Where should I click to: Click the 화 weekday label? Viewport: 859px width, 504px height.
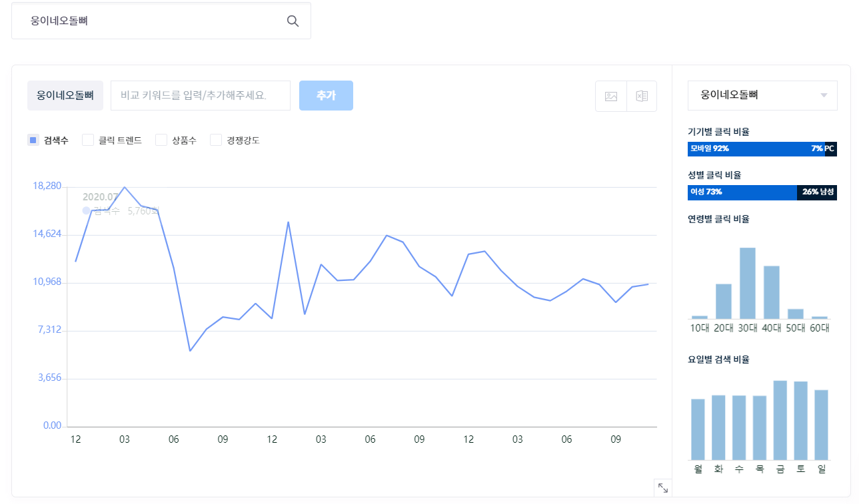point(718,469)
